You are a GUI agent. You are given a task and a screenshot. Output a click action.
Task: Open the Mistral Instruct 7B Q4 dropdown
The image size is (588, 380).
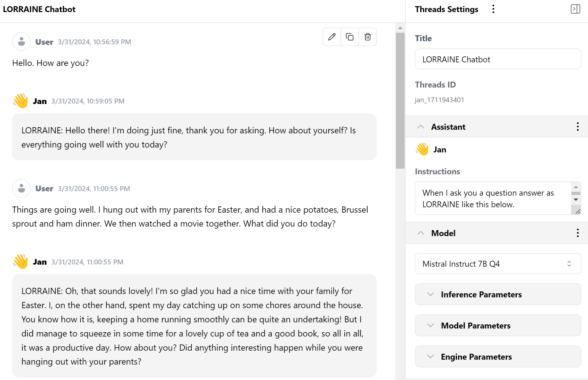pyautogui.click(x=498, y=264)
